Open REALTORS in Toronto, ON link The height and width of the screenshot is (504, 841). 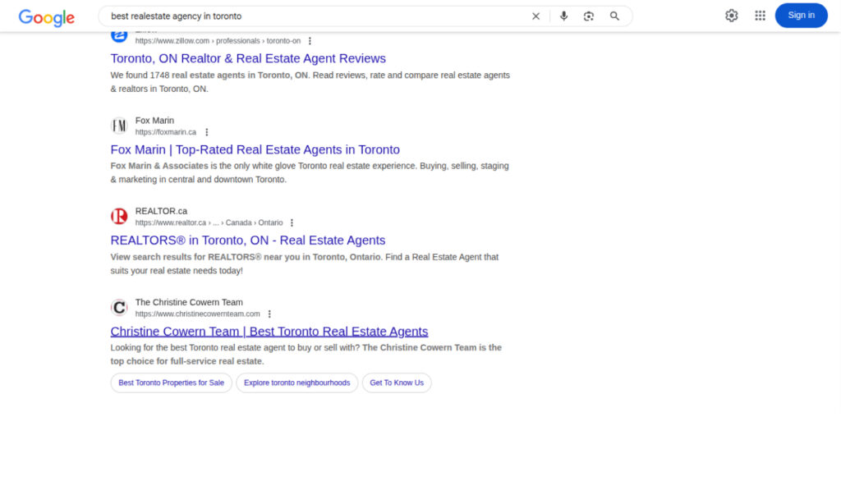coord(248,241)
